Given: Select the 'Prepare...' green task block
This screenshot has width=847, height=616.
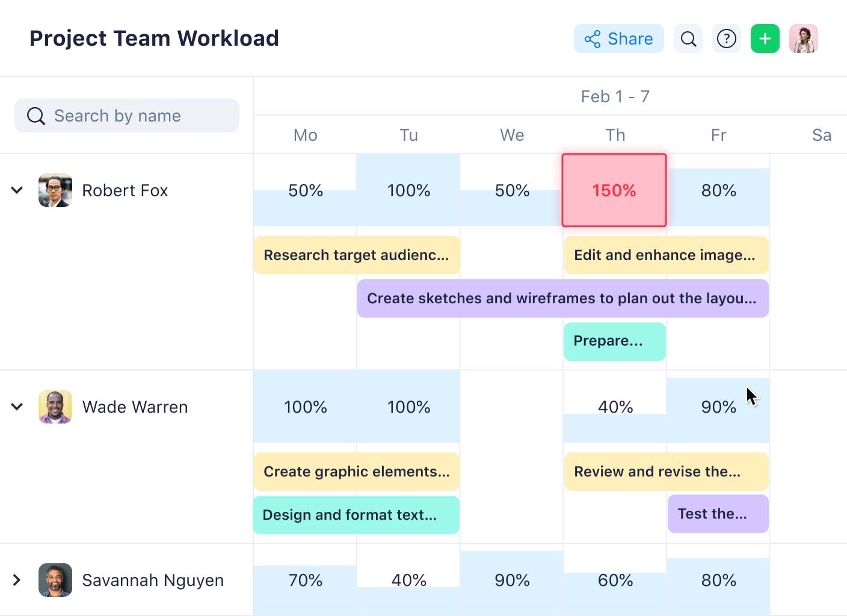Looking at the screenshot, I should [x=614, y=341].
